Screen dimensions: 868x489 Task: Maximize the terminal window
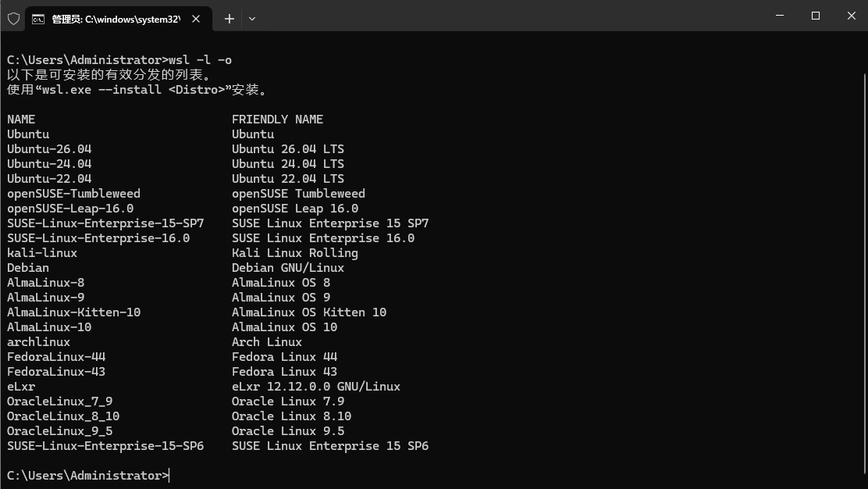[x=816, y=16]
